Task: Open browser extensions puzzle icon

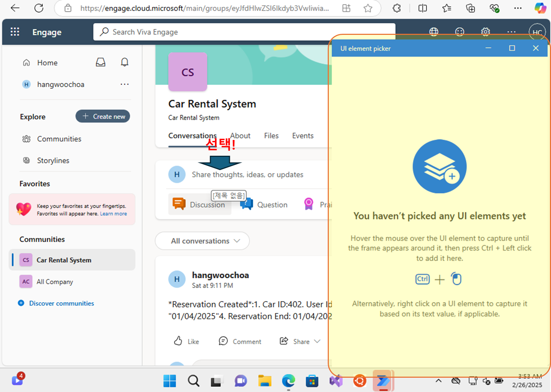Action: coord(397,8)
